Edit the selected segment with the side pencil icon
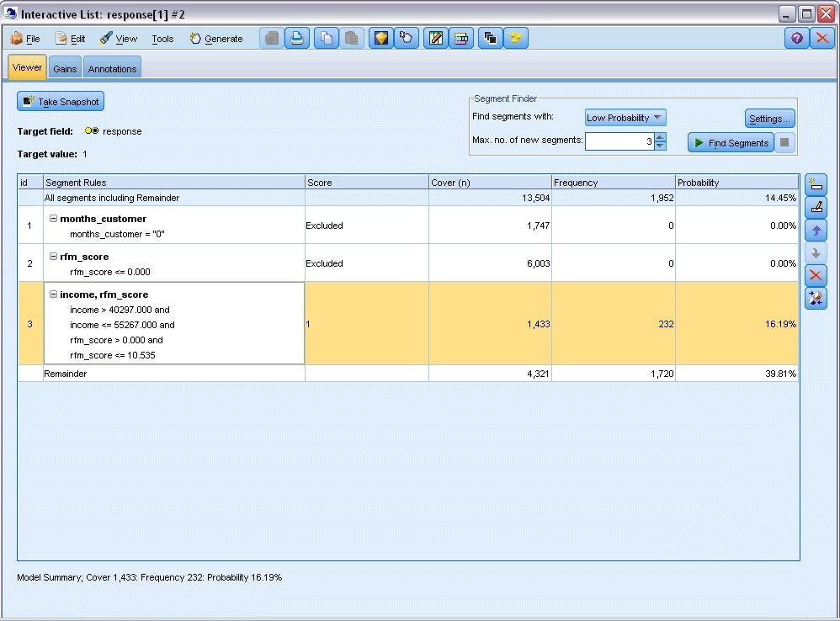 coord(816,208)
